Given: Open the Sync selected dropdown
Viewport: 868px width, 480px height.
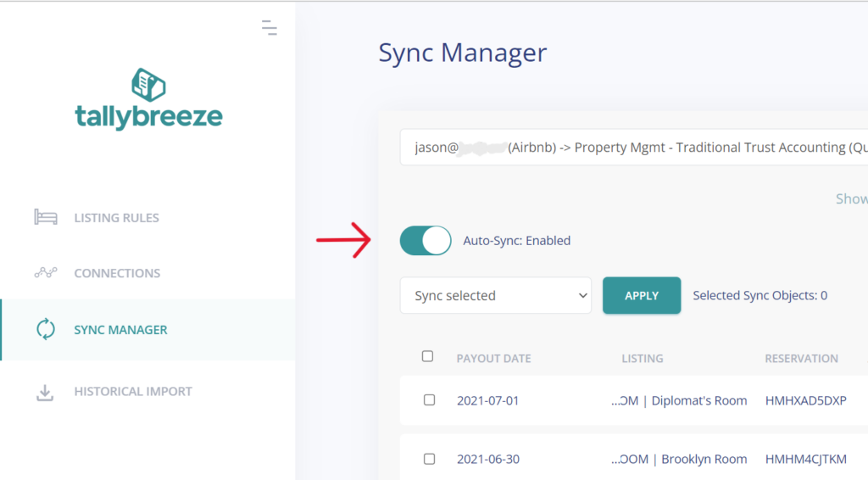Looking at the screenshot, I should (x=496, y=296).
